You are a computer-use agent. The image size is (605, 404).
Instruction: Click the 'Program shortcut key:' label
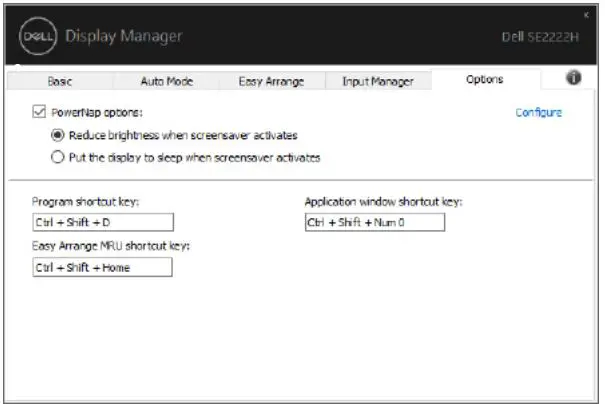85,202
